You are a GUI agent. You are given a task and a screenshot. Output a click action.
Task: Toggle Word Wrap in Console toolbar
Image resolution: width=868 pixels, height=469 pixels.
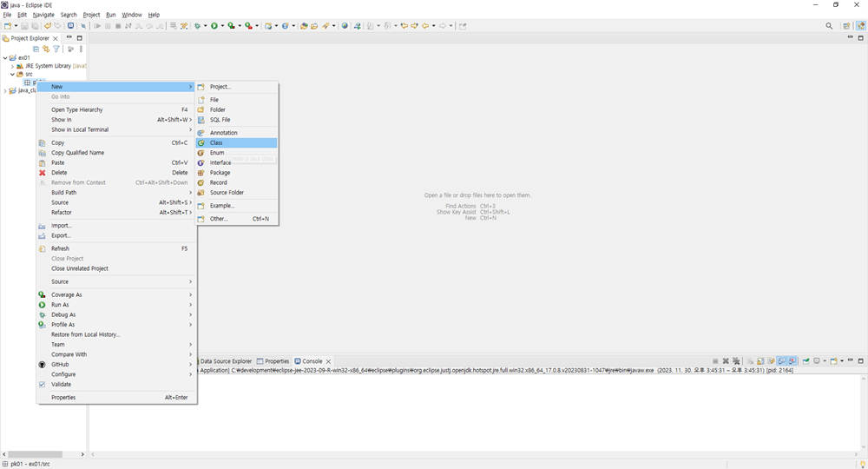771,361
